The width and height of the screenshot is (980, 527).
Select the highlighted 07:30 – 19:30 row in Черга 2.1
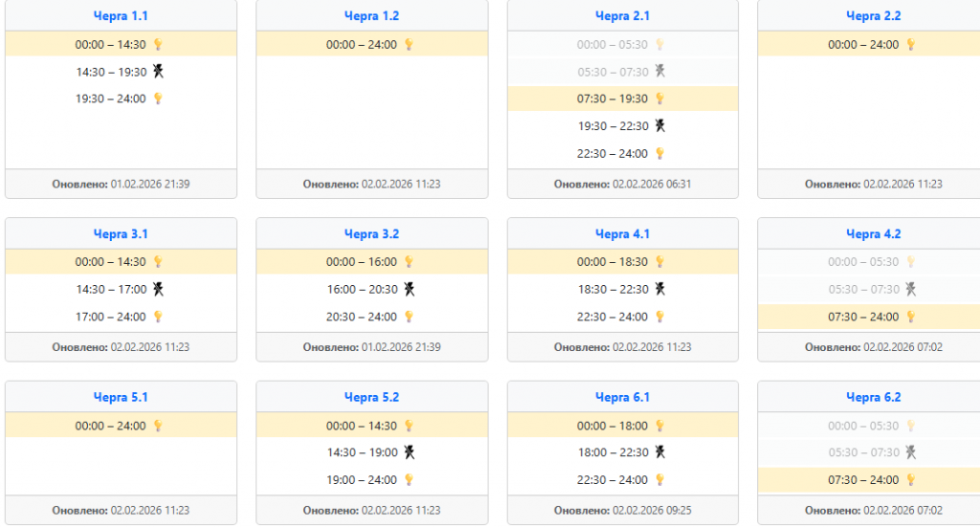tap(612, 99)
